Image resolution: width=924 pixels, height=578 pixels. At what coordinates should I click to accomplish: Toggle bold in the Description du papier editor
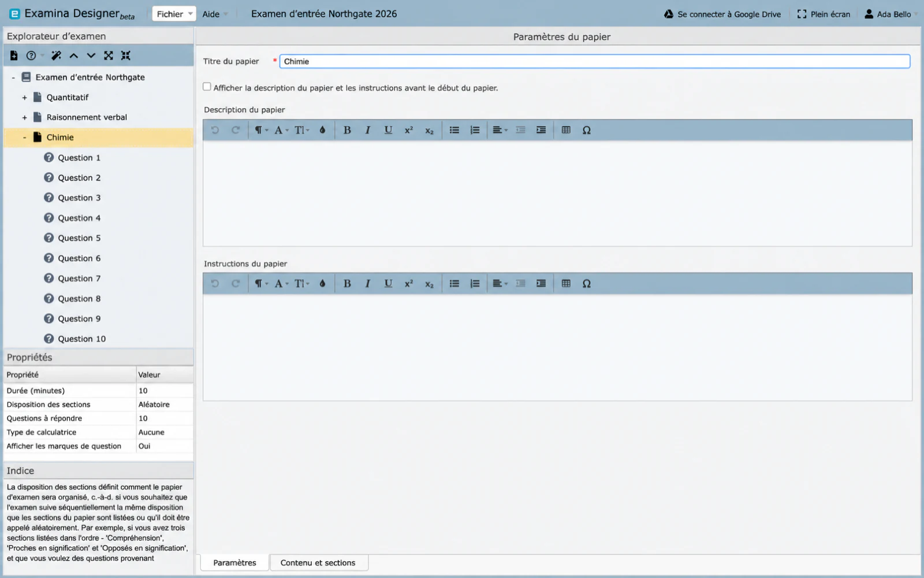[x=347, y=130]
